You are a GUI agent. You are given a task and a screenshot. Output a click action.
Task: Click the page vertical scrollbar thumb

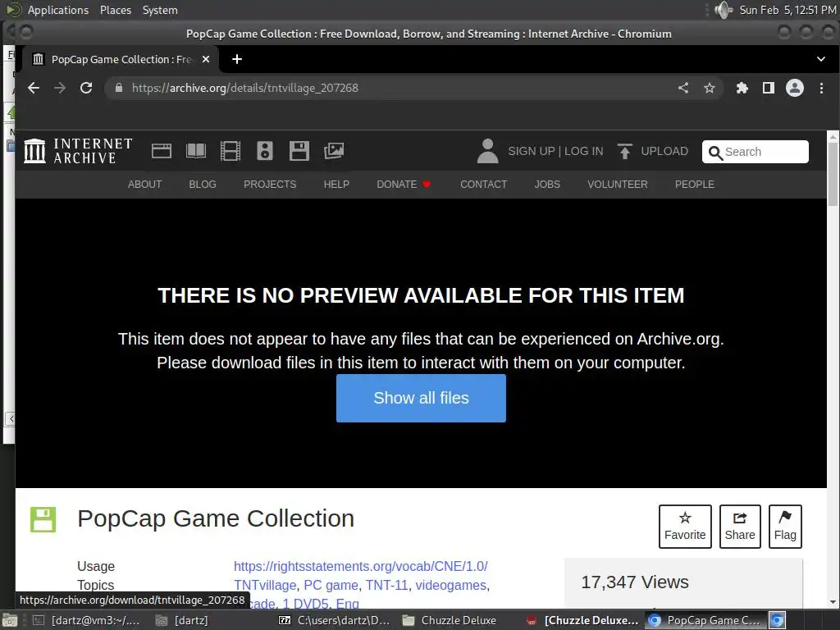click(833, 172)
